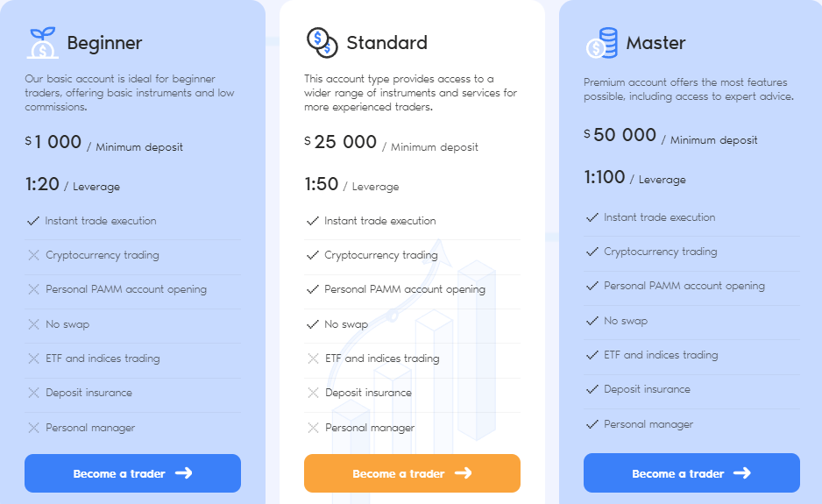The width and height of the screenshot is (822, 504).
Task: Click the arrow in Master's Become a trader
Action: 741,473
